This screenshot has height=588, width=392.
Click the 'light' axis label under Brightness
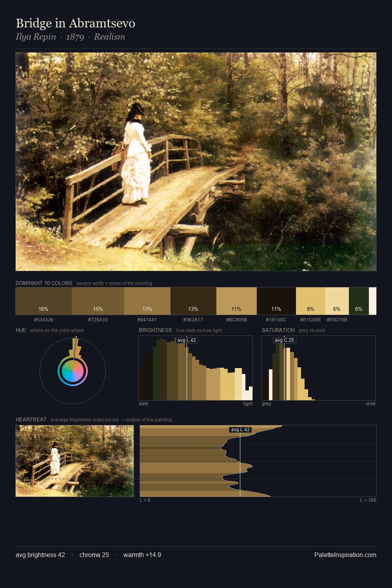248,404
